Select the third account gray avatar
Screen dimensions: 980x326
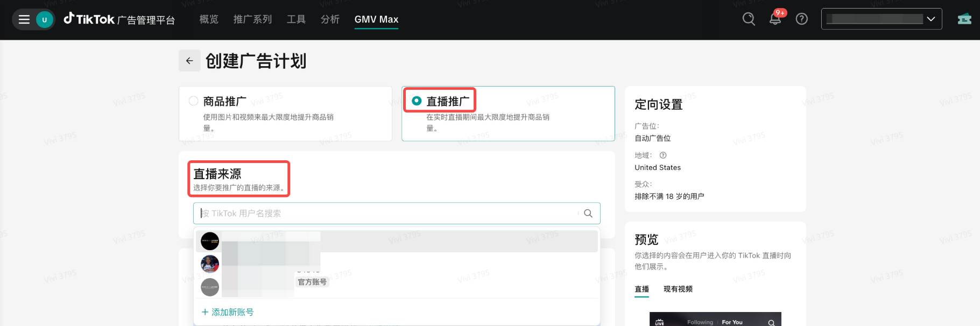210,287
